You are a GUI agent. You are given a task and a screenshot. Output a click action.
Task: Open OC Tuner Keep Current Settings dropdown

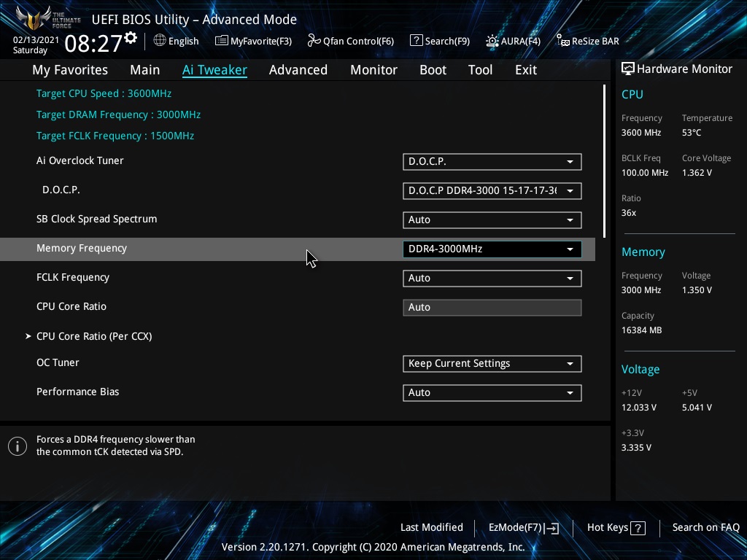(x=492, y=364)
